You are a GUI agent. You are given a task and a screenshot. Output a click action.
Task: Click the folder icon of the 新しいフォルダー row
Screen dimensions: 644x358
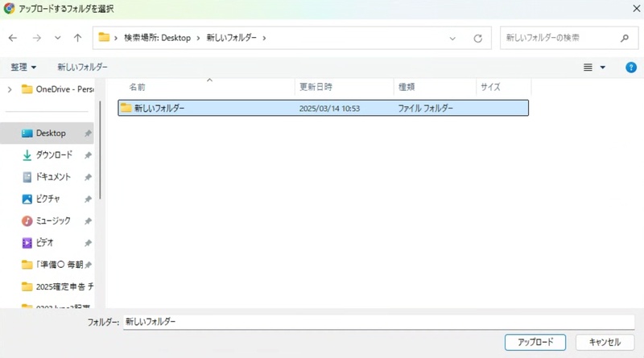click(x=126, y=108)
